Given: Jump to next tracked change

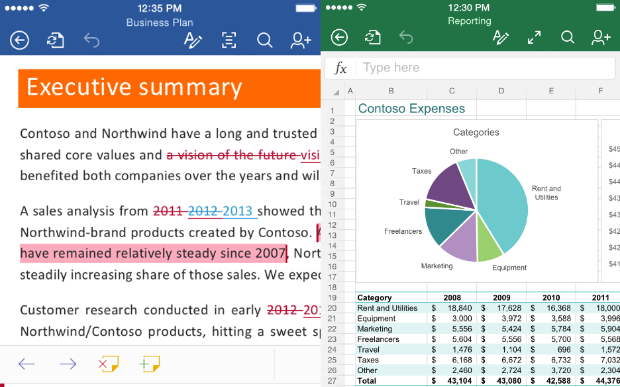Looking at the screenshot, I should pos(68,364).
